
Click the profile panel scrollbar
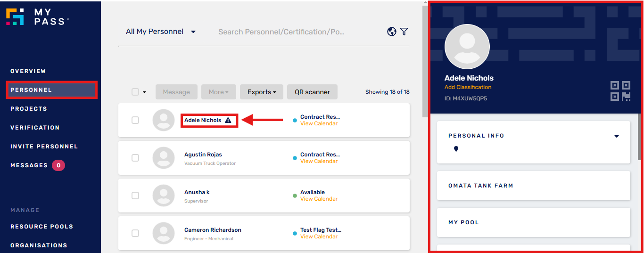point(639,137)
